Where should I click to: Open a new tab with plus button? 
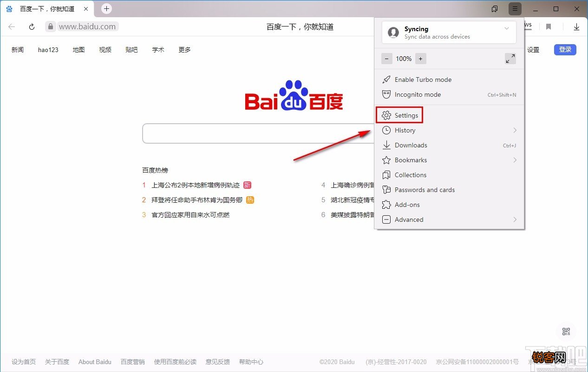pos(106,8)
